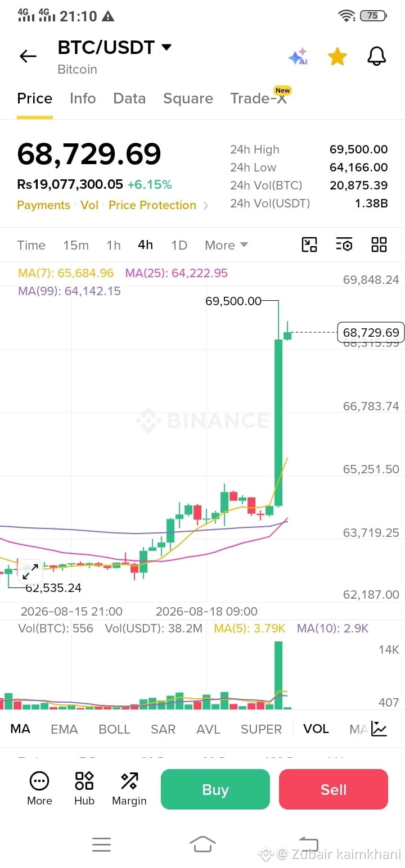Expand the More timeframes dropdown
The height and width of the screenshot is (868, 405).
click(226, 245)
